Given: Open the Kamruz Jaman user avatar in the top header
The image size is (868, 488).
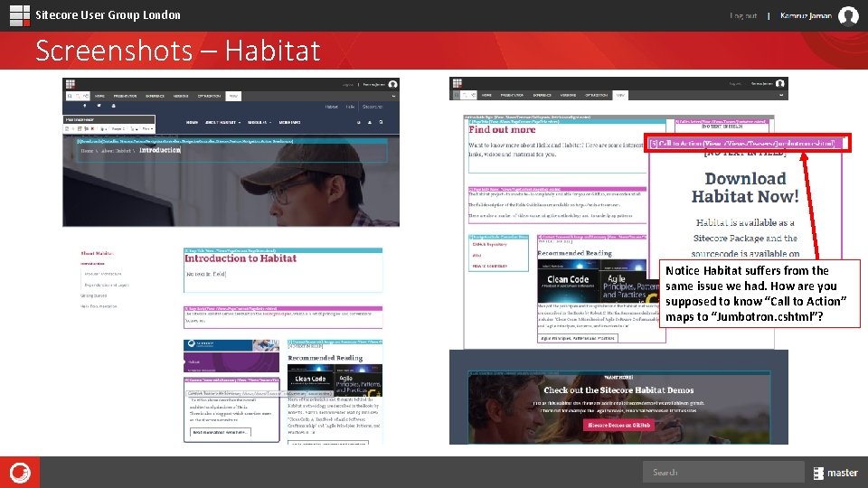Looking at the screenshot, I should [848, 16].
